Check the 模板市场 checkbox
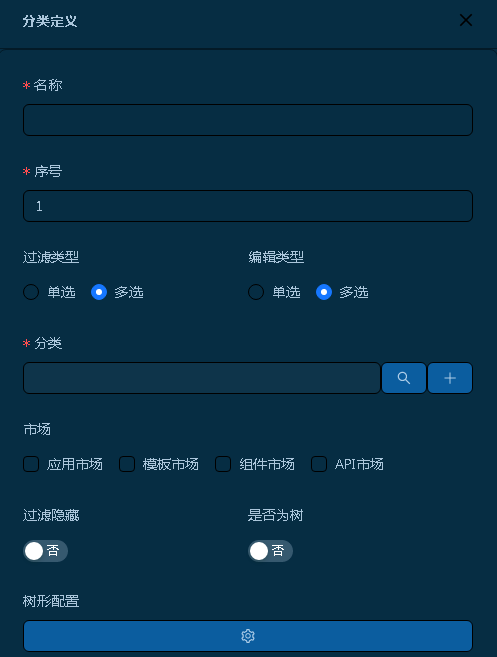 point(127,464)
